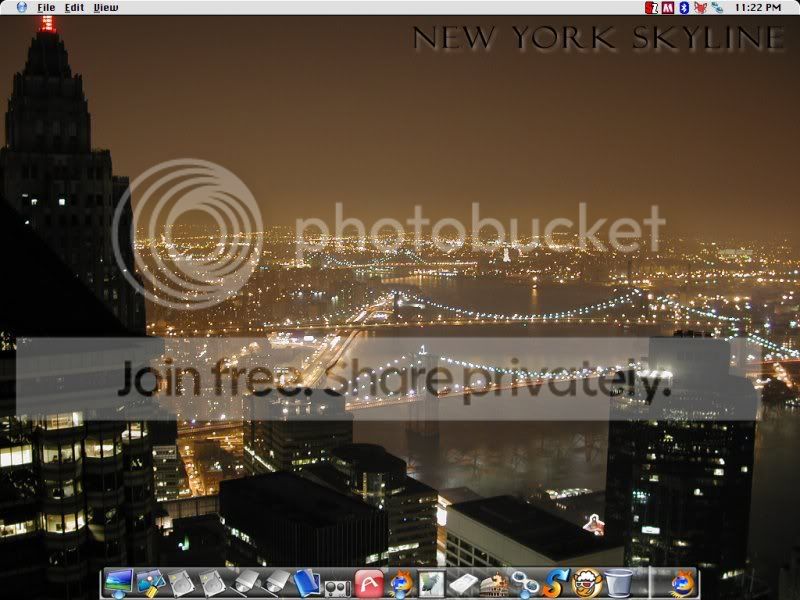Image resolution: width=800 pixels, height=600 pixels.
Task: Open the File menu
Action: (46, 7)
